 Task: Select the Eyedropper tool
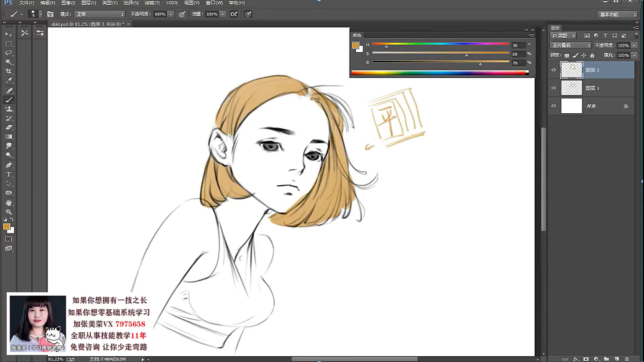9,80
